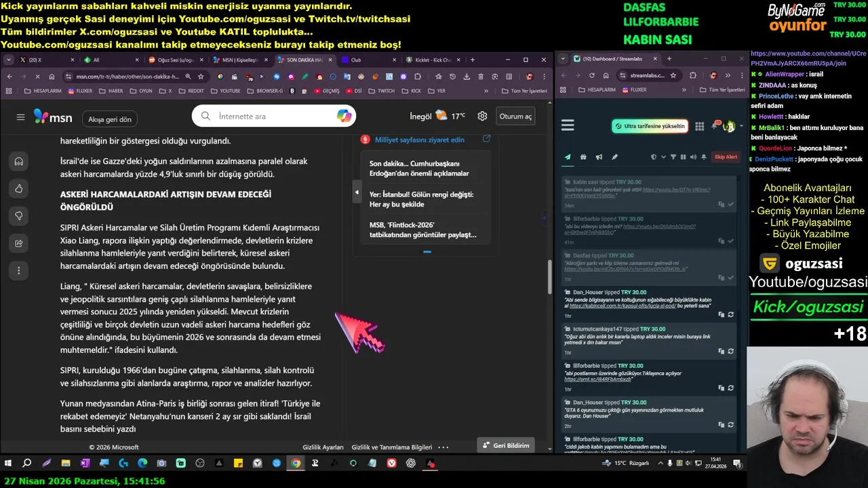Toggle the alert bell icon beside Skip Alert

(x=704, y=157)
